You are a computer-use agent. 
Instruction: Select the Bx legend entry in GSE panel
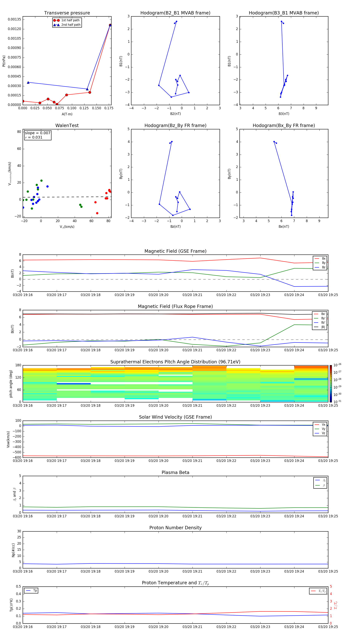pos(320,259)
